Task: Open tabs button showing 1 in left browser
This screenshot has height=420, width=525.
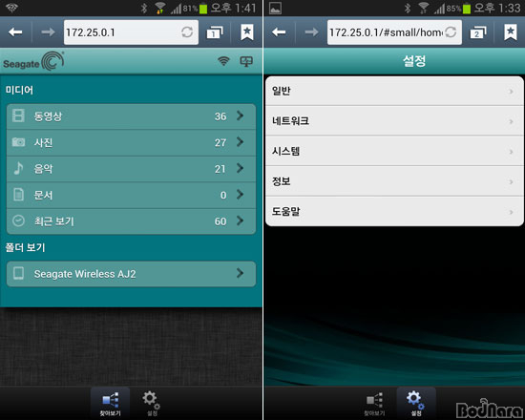Action: click(215, 32)
